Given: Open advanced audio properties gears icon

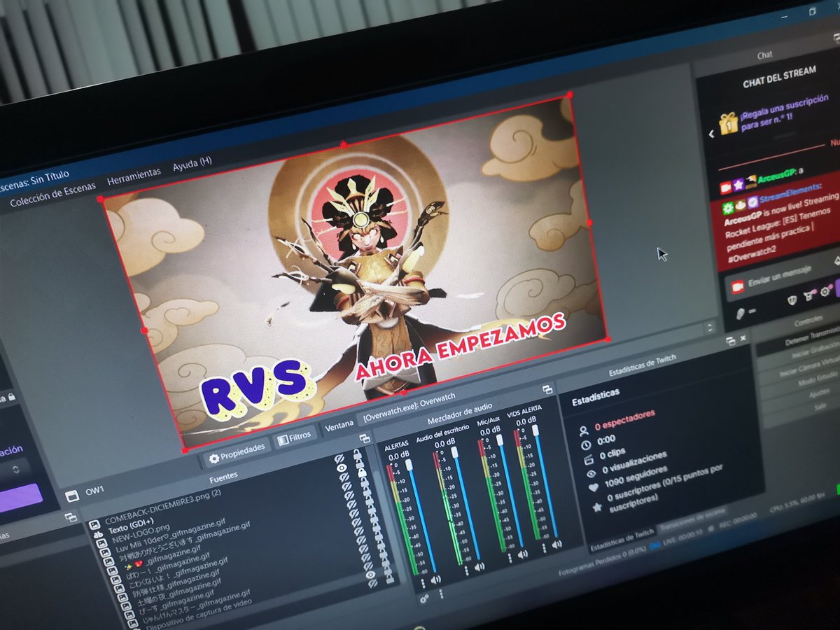Looking at the screenshot, I should point(423,599).
